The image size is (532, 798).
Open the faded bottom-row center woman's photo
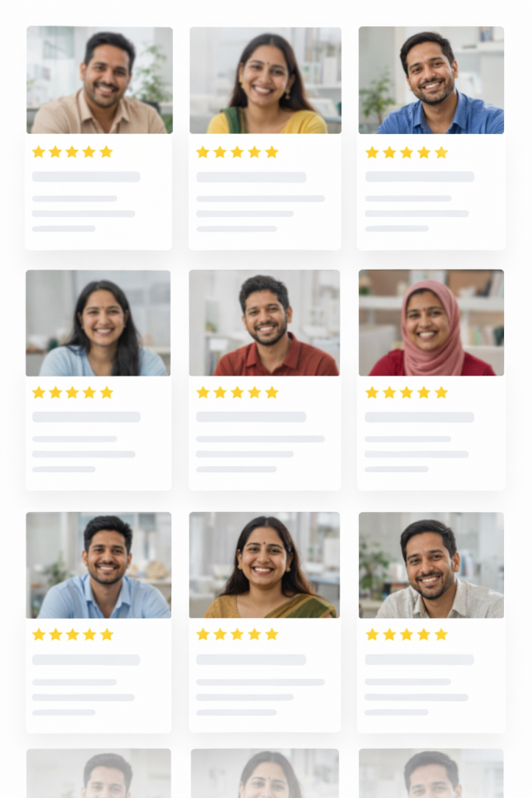click(265, 773)
